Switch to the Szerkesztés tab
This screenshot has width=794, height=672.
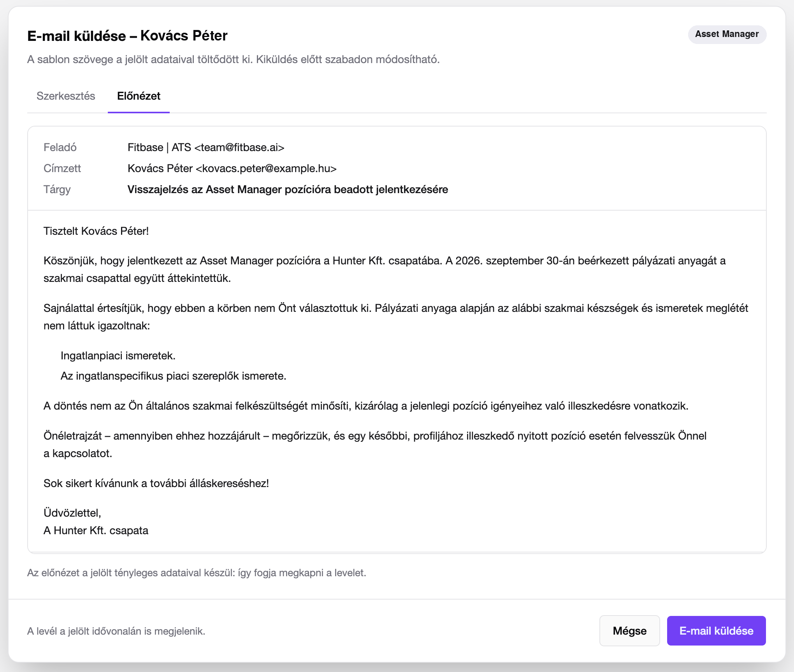point(66,96)
